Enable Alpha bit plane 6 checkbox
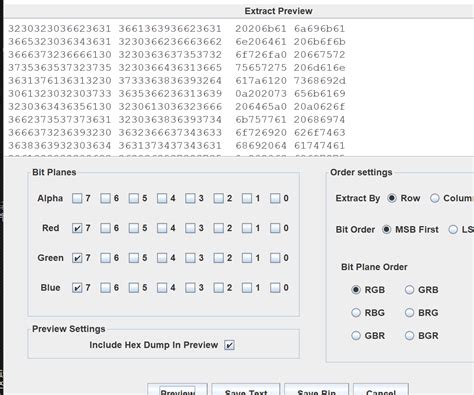The width and height of the screenshot is (474, 395). (x=105, y=198)
